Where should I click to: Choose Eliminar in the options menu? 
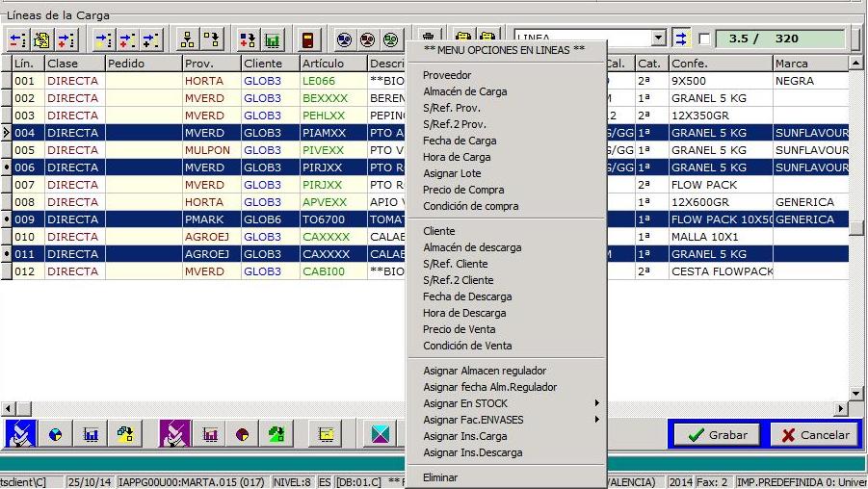click(x=440, y=477)
